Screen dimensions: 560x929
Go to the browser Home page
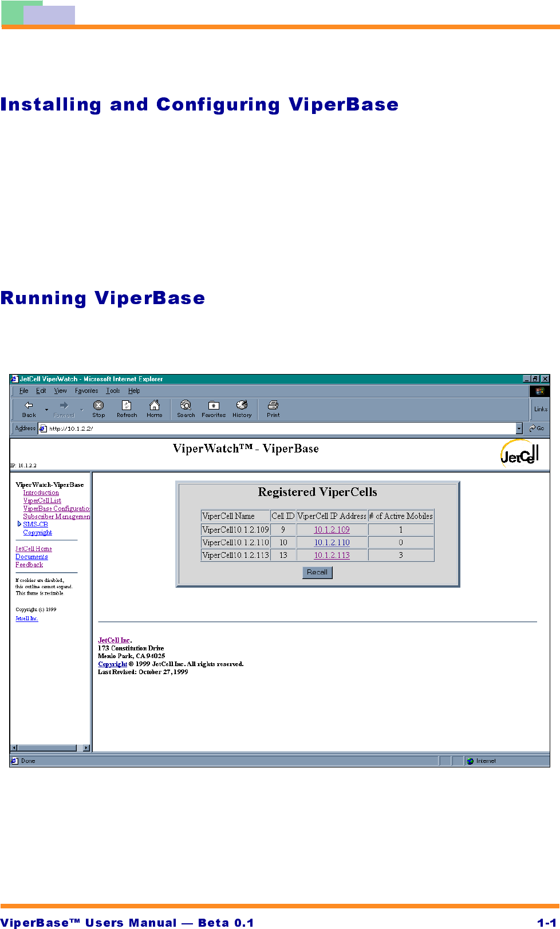(154, 409)
